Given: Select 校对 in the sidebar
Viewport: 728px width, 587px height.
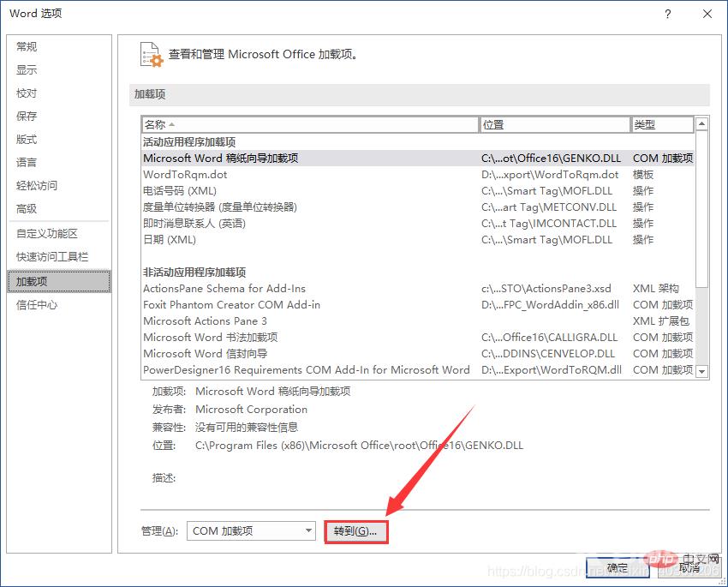Looking at the screenshot, I should point(27,93).
